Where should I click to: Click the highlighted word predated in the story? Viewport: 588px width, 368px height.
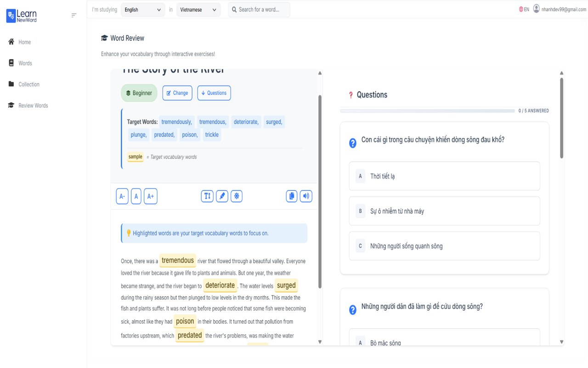click(x=190, y=335)
